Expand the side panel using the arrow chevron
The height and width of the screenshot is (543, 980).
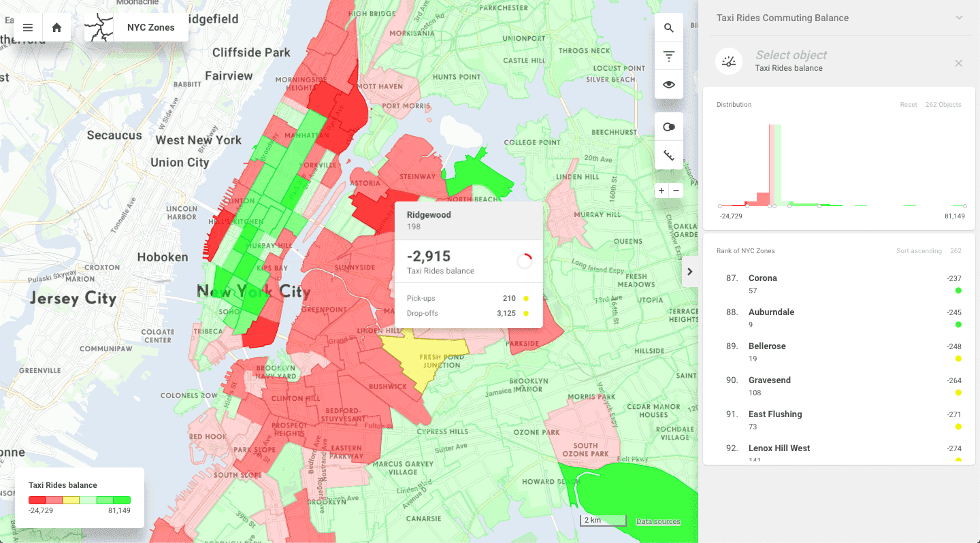point(690,271)
